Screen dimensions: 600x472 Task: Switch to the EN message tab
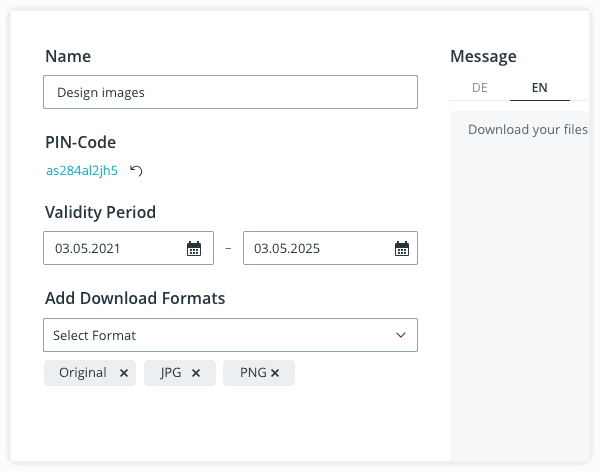[540, 88]
